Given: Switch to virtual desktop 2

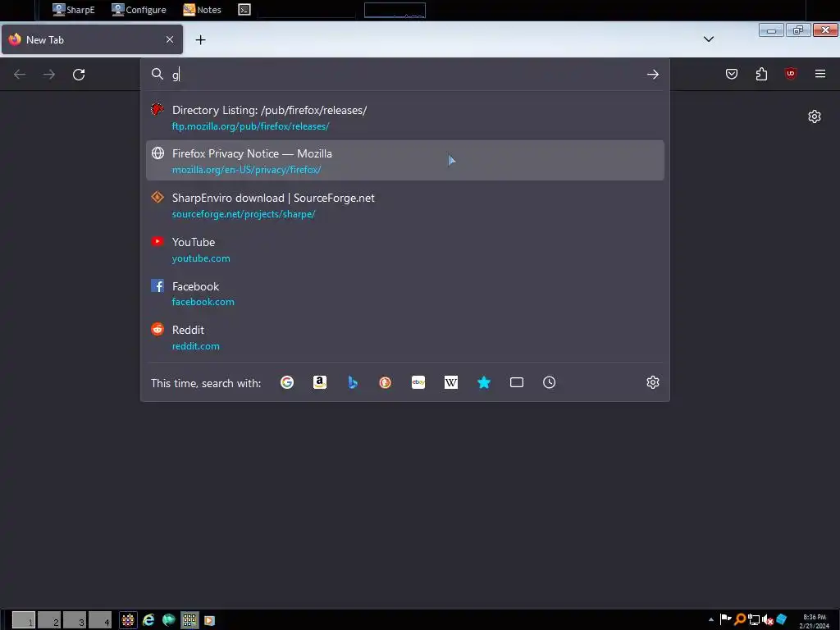Looking at the screenshot, I should 49,620.
